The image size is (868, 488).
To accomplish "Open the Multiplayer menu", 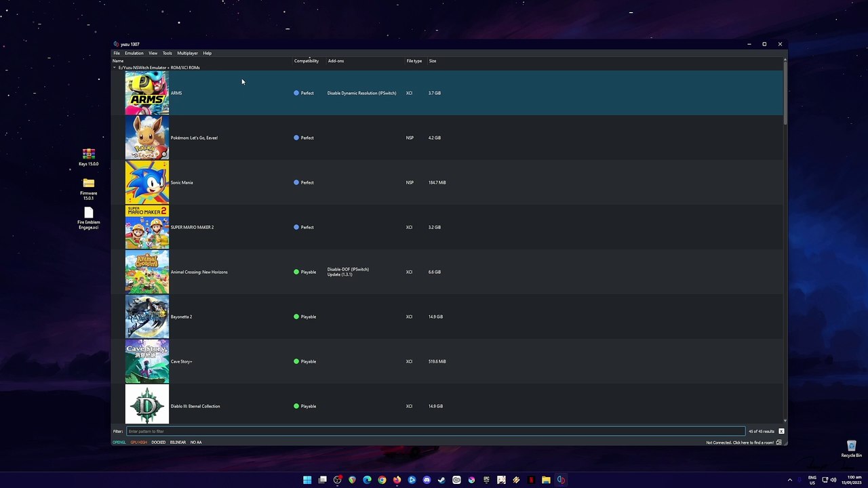I will (x=188, y=53).
